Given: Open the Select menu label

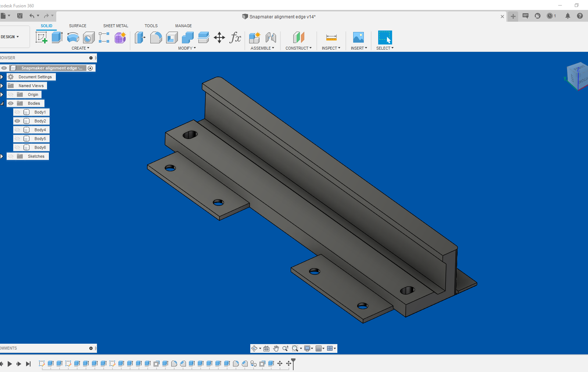Looking at the screenshot, I should click(385, 48).
